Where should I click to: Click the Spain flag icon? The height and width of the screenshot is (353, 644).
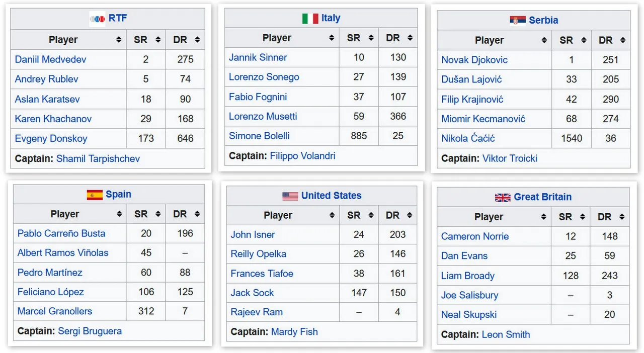(x=95, y=195)
